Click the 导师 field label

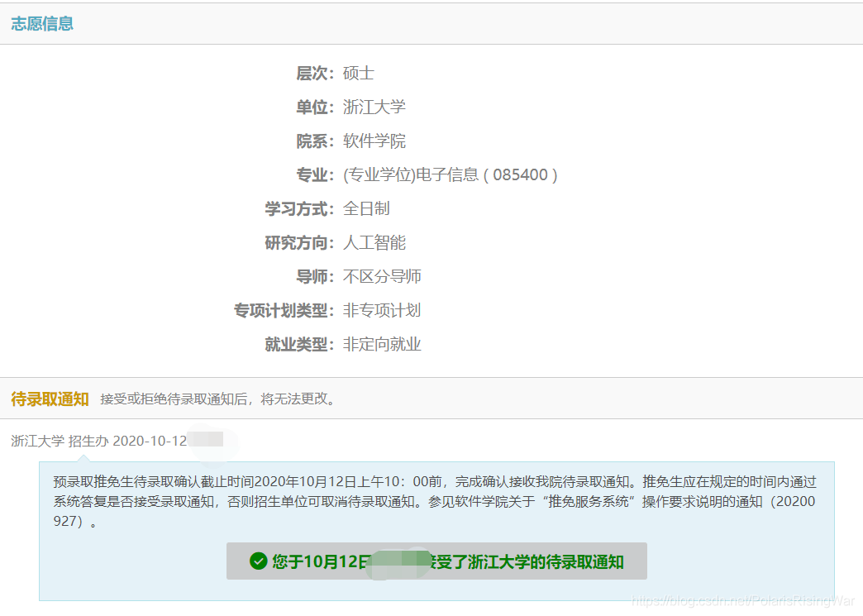coord(316,276)
